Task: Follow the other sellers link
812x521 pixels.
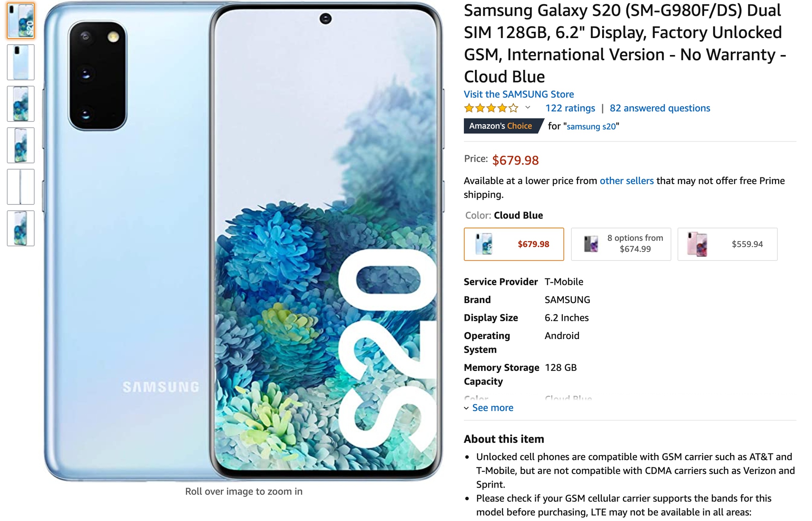Action: [626, 181]
